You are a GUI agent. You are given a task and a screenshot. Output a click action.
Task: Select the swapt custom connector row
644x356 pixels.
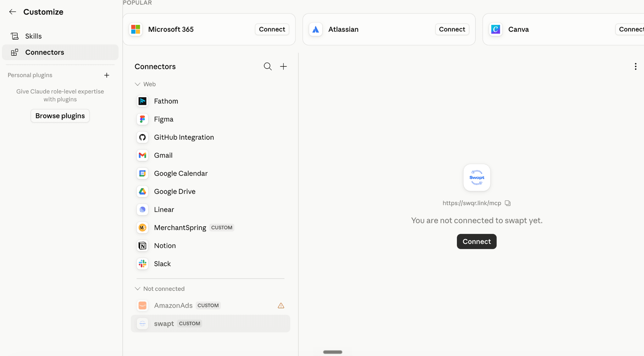[210, 324]
